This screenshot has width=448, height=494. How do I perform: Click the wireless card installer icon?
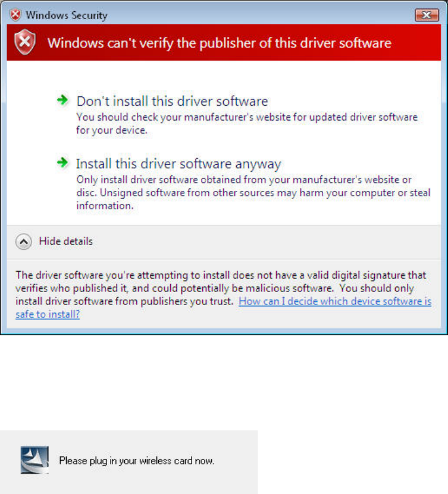pos(35,460)
